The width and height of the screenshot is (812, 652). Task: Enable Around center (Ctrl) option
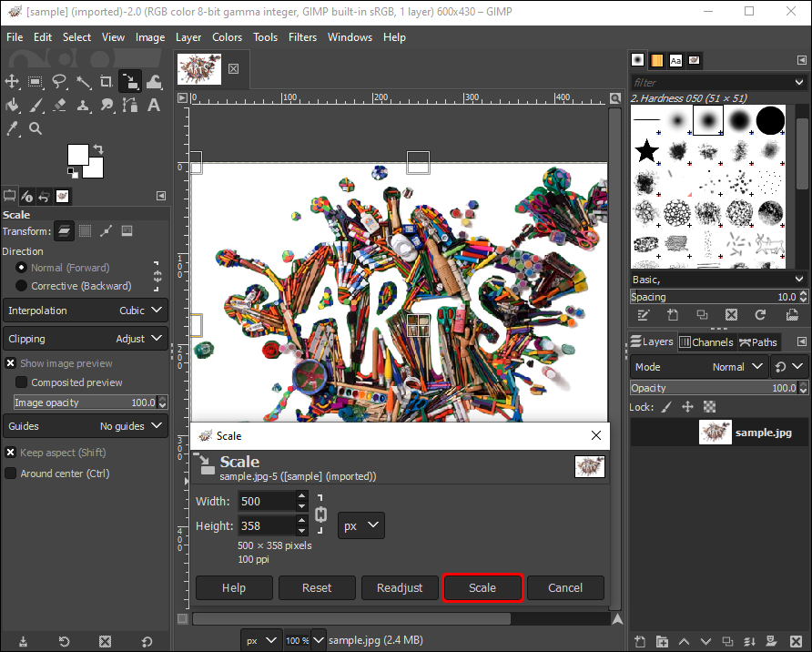point(11,474)
